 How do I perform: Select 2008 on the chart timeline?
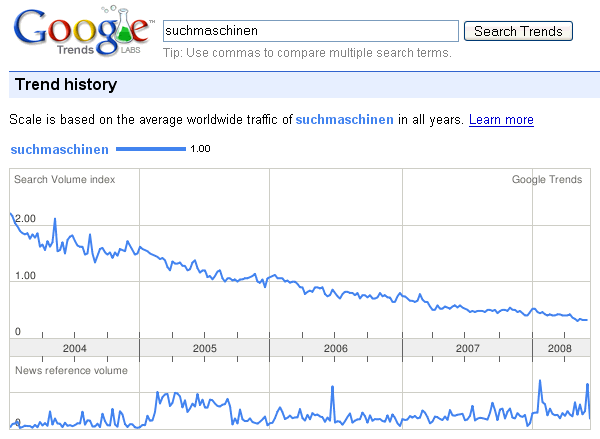(561, 348)
